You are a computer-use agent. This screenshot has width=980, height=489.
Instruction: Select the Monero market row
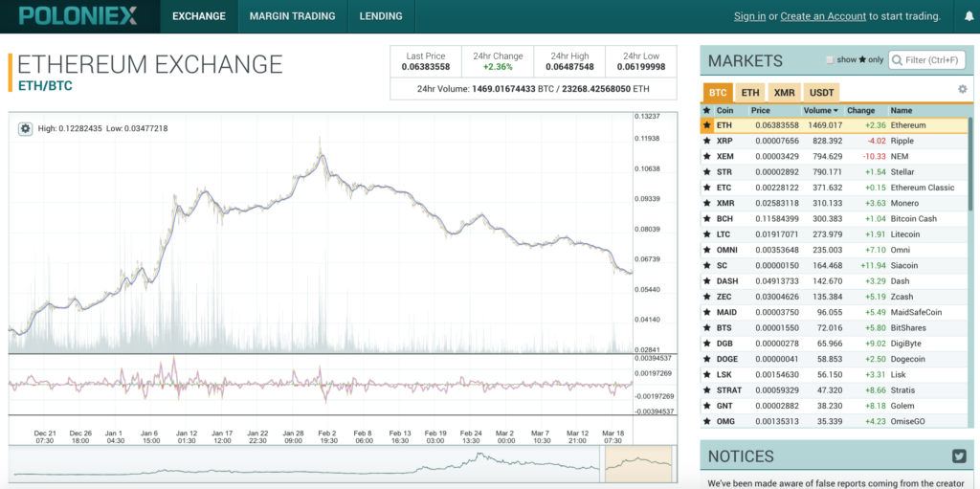click(834, 203)
